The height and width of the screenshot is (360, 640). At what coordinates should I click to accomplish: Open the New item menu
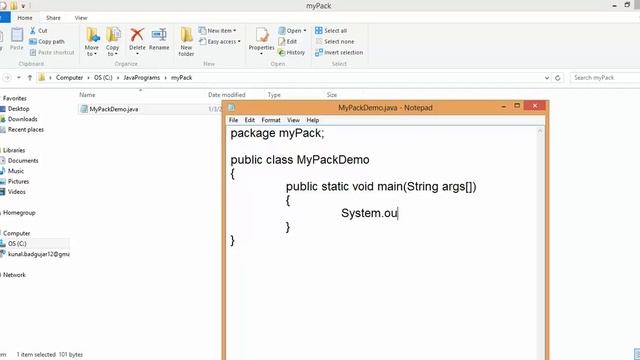click(217, 31)
